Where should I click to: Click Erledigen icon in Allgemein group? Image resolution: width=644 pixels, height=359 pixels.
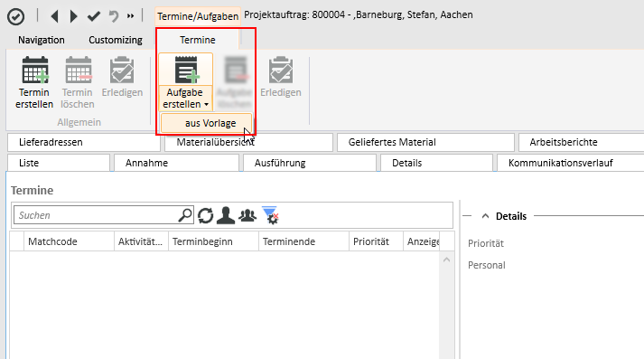pyautogui.click(x=122, y=71)
